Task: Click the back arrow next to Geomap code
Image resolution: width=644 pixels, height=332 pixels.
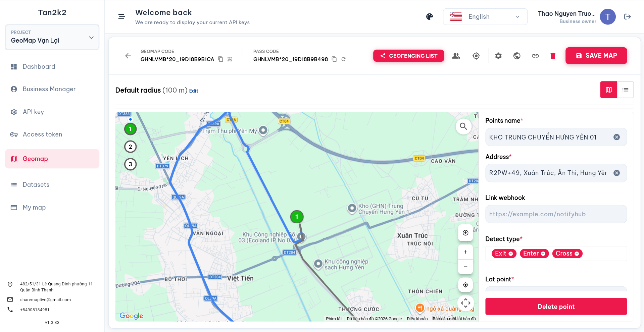Action: (x=128, y=56)
